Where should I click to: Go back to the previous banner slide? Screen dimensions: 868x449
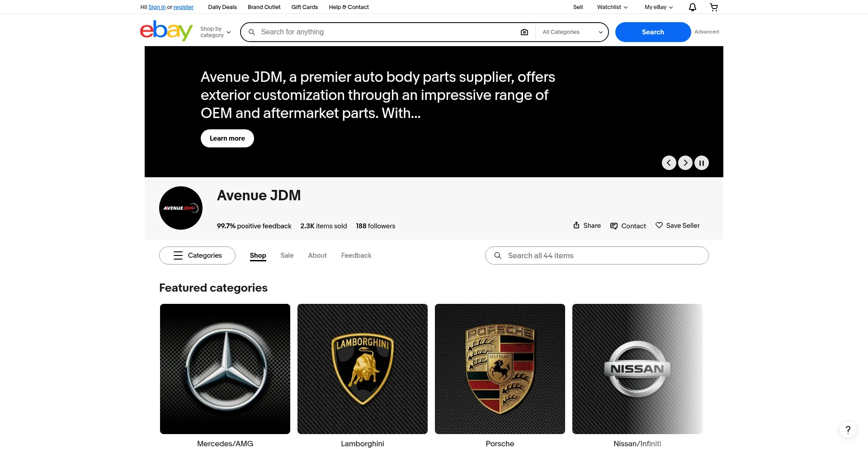pyautogui.click(x=669, y=163)
